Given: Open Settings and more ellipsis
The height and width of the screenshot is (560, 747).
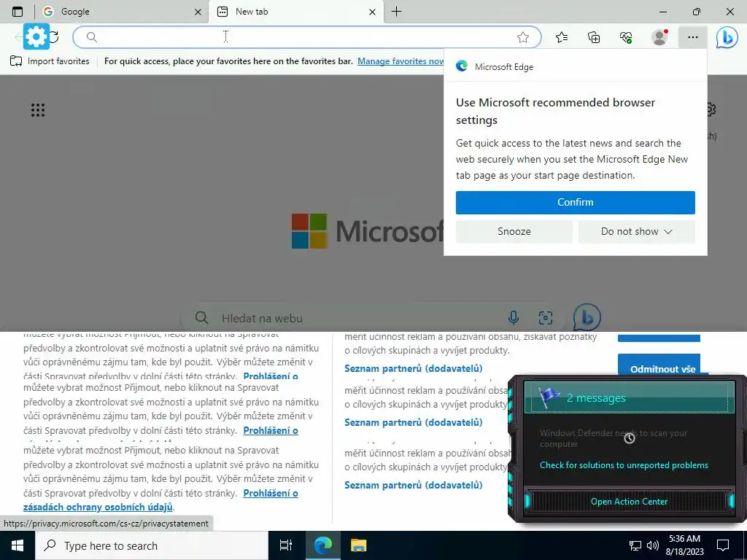Looking at the screenshot, I should click(x=693, y=37).
